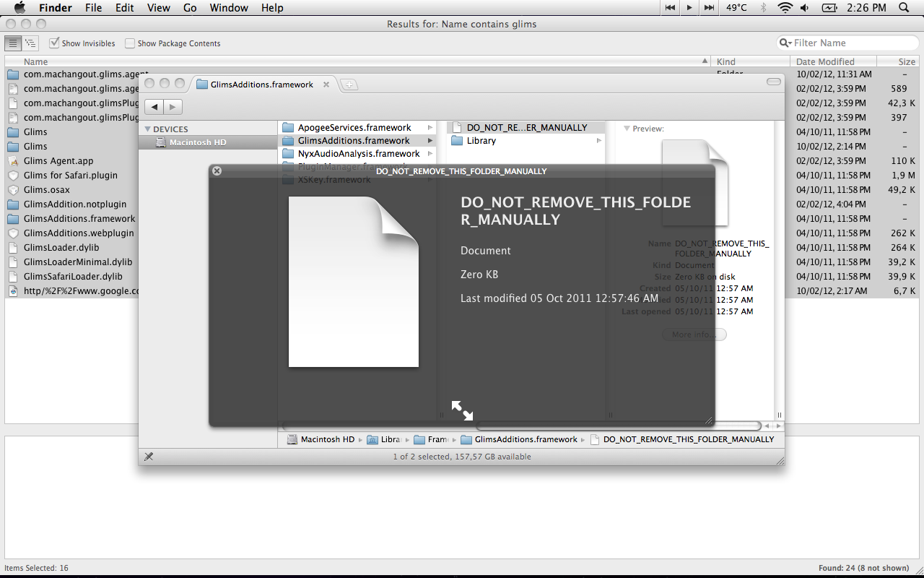Click the Bluetooth menu bar icon
Image resolution: width=924 pixels, height=578 pixels.
[764, 8]
